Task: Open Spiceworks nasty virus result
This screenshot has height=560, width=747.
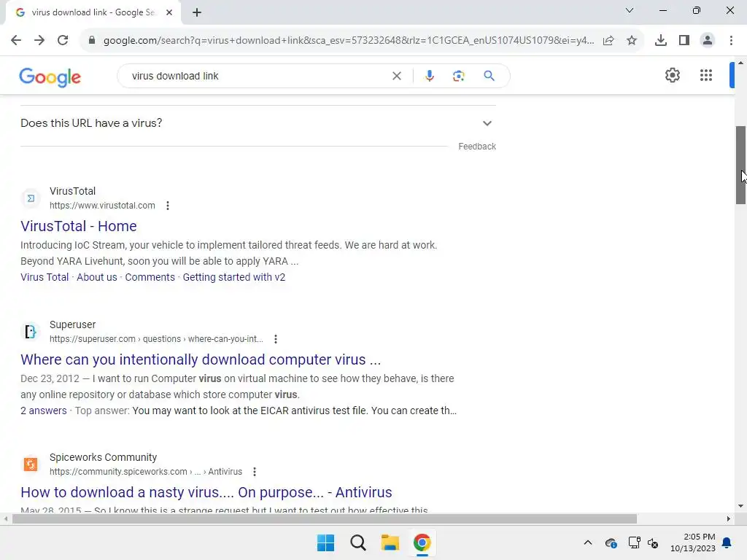Action: 206,492
